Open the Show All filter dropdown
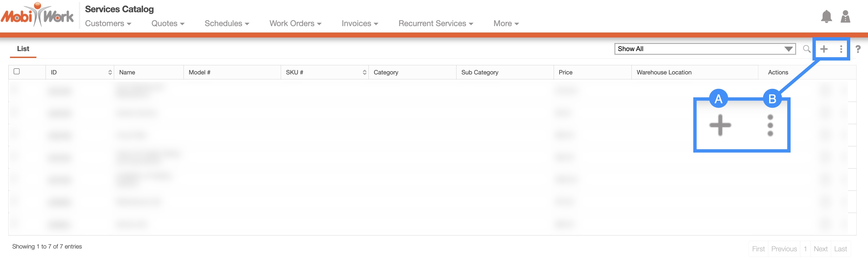Screen dimensions: 868x261 pyautogui.click(x=704, y=49)
